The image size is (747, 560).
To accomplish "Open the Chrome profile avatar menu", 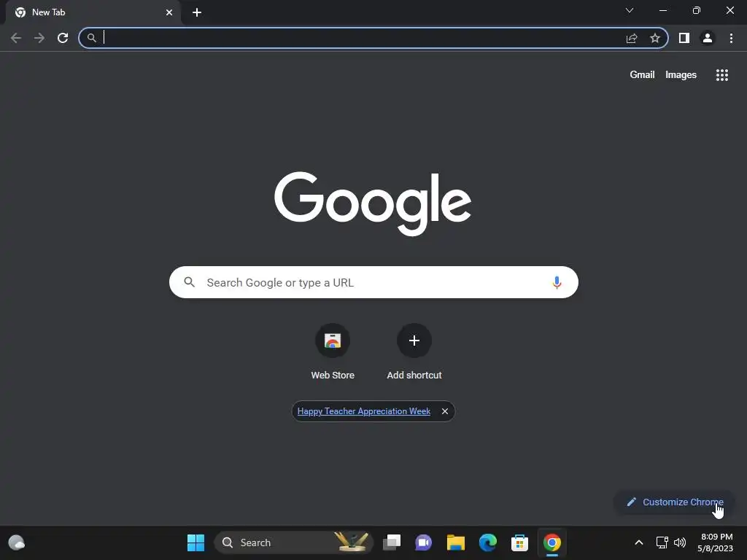I will [x=708, y=38].
